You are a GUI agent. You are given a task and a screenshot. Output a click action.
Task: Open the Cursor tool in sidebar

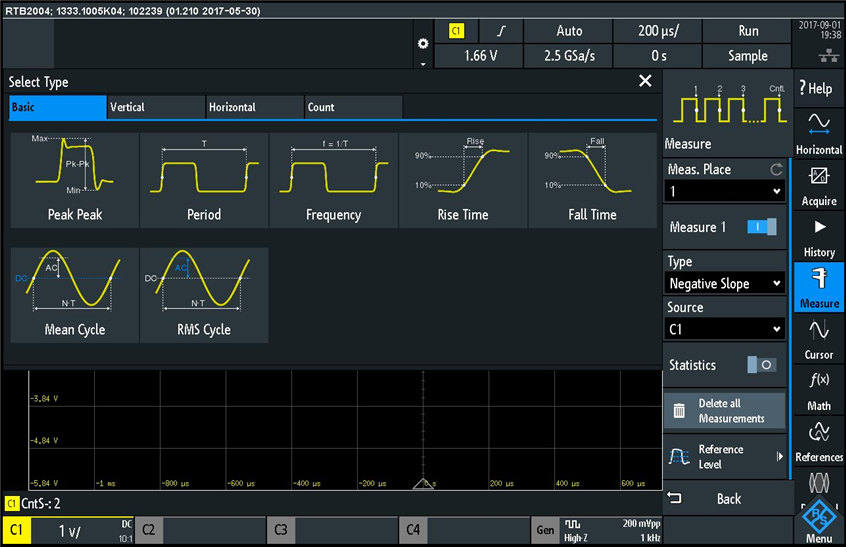point(818,338)
